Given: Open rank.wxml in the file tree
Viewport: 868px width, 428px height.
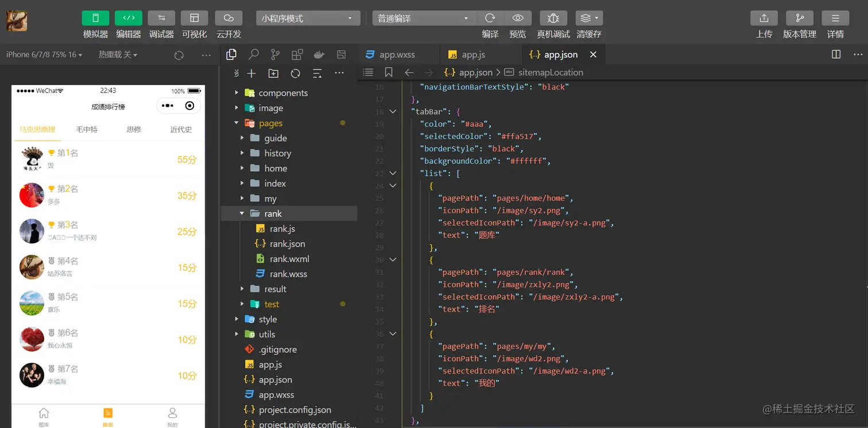Looking at the screenshot, I should pos(289,259).
